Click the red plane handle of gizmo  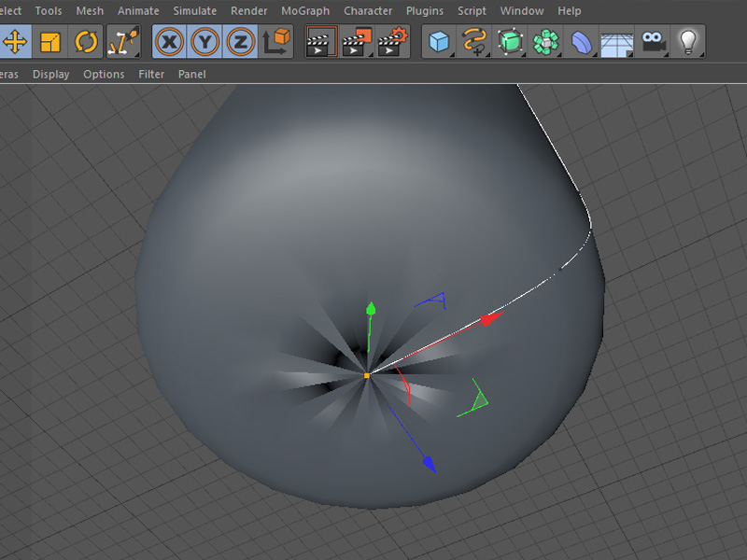point(403,385)
